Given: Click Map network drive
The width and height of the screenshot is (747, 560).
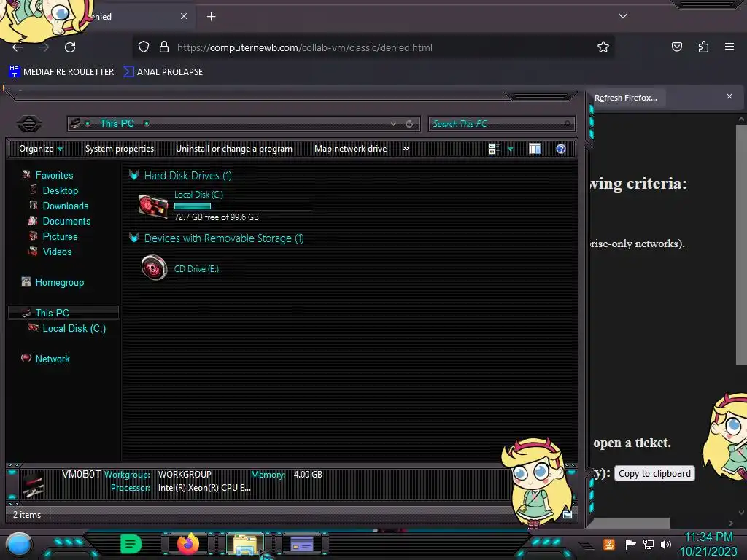Looking at the screenshot, I should click(351, 149).
